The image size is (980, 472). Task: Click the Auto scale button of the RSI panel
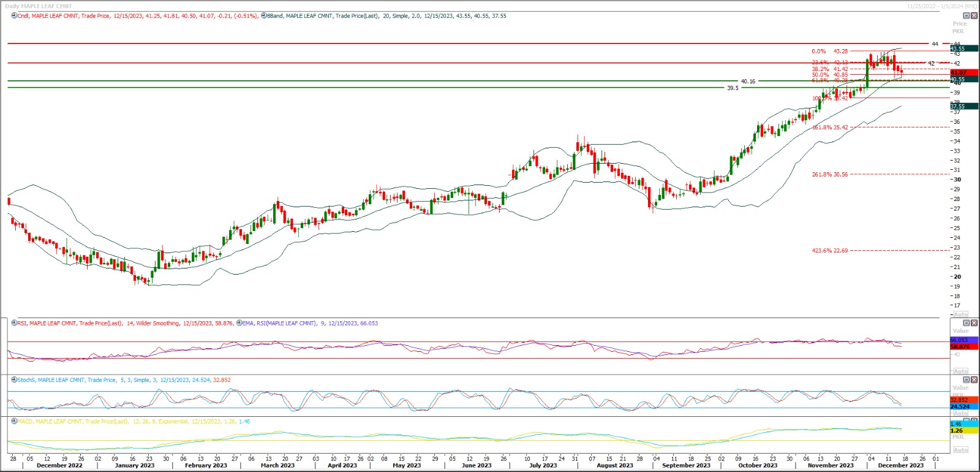(960, 371)
